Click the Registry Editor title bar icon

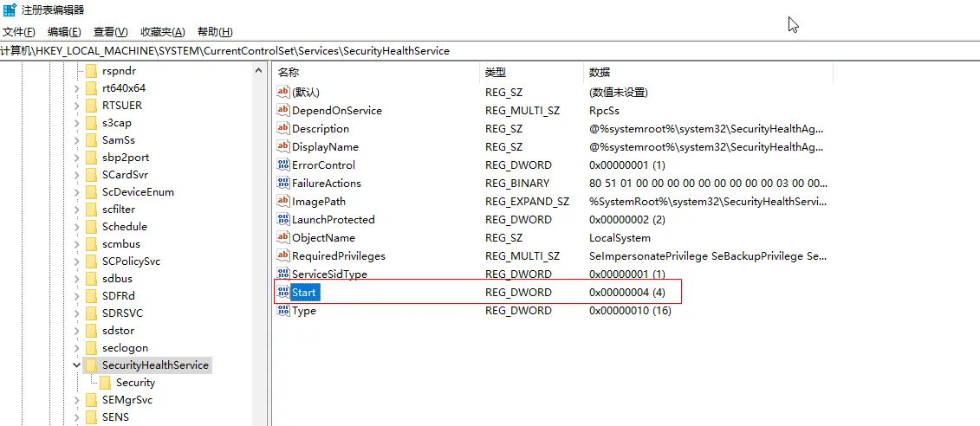[10, 10]
